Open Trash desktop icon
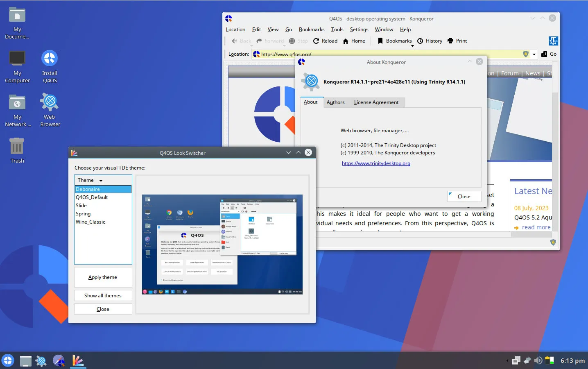 coord(17,150)
